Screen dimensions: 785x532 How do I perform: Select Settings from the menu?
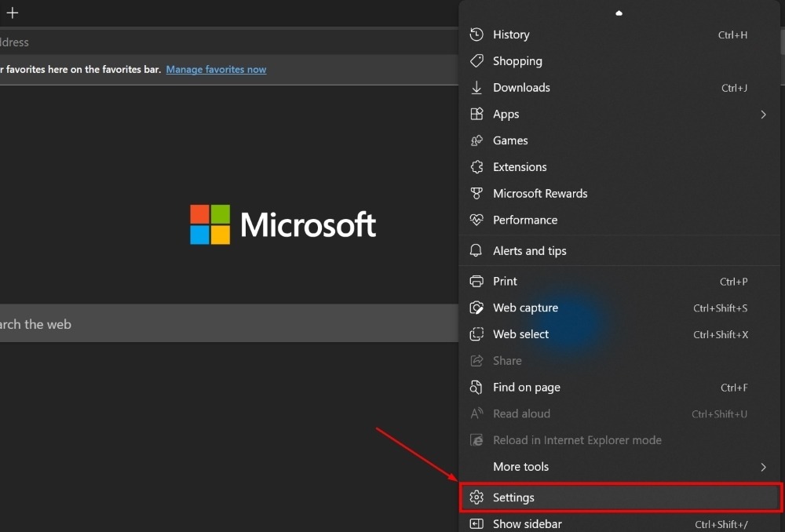click(x=513, y=497)
